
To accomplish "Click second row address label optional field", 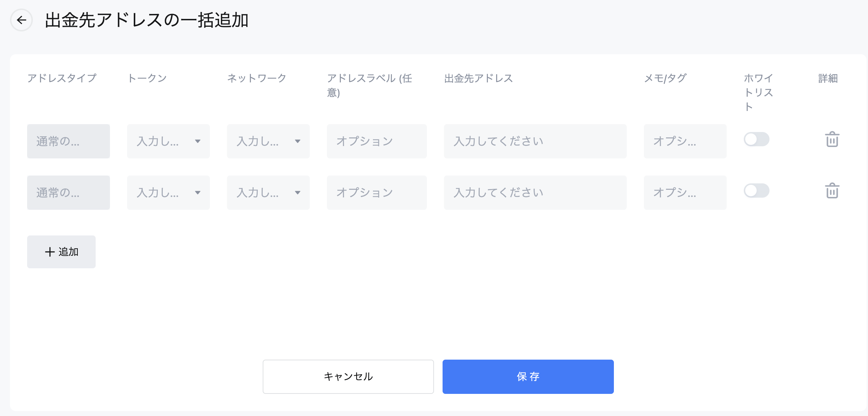I will click(x=377, y=193).
